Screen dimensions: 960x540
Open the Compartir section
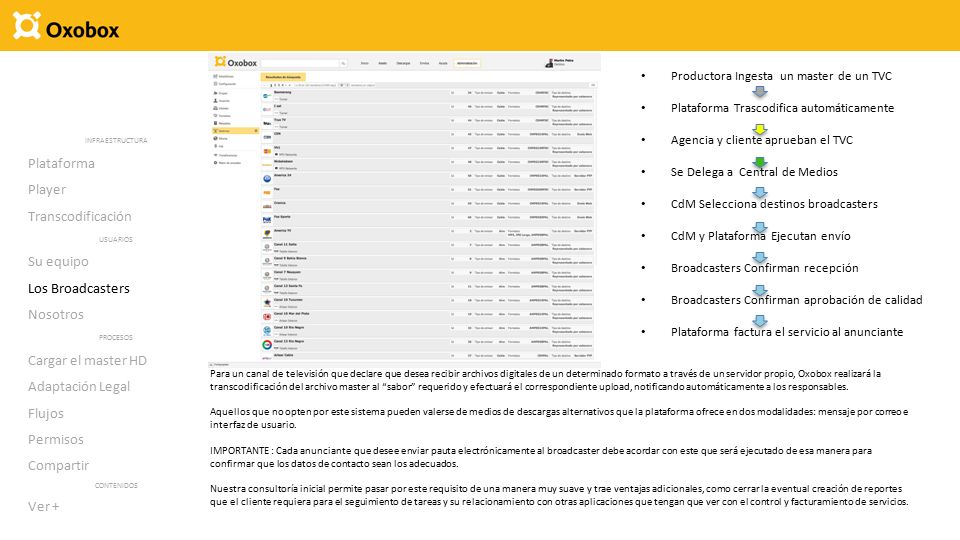(x=59, y=466)
